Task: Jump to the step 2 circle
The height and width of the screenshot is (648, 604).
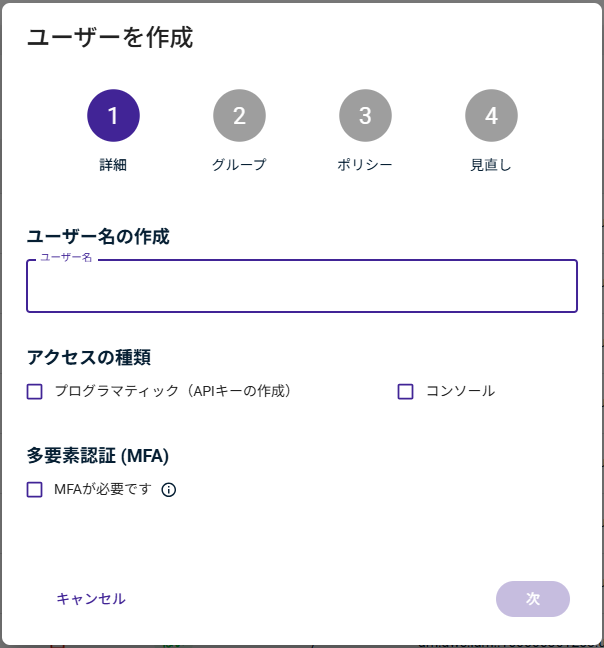Action: point(239,116)
